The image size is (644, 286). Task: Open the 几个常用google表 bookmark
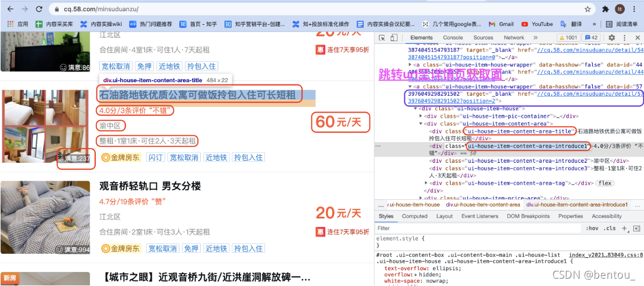[x=452, y=24]
